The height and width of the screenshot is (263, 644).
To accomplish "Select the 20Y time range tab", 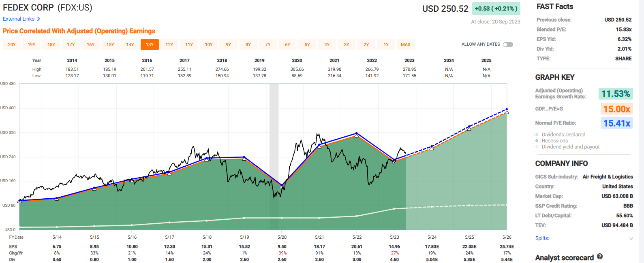I will pos(12,45).
